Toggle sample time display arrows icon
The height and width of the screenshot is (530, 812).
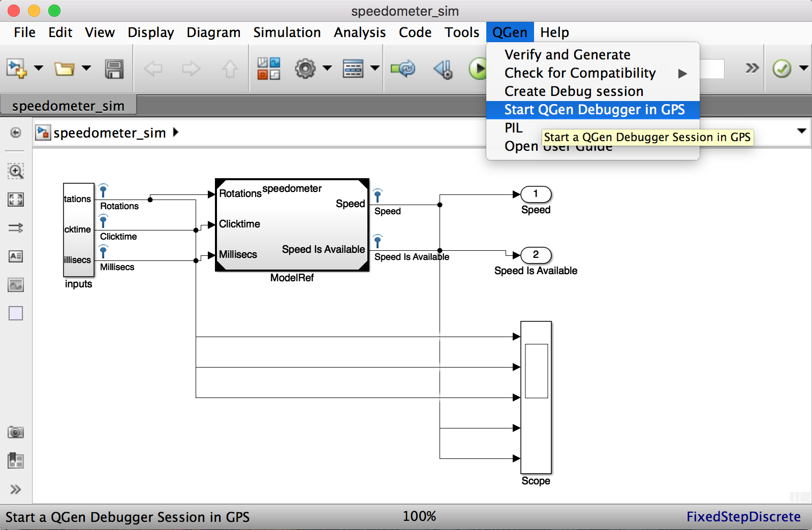point(16,228)
